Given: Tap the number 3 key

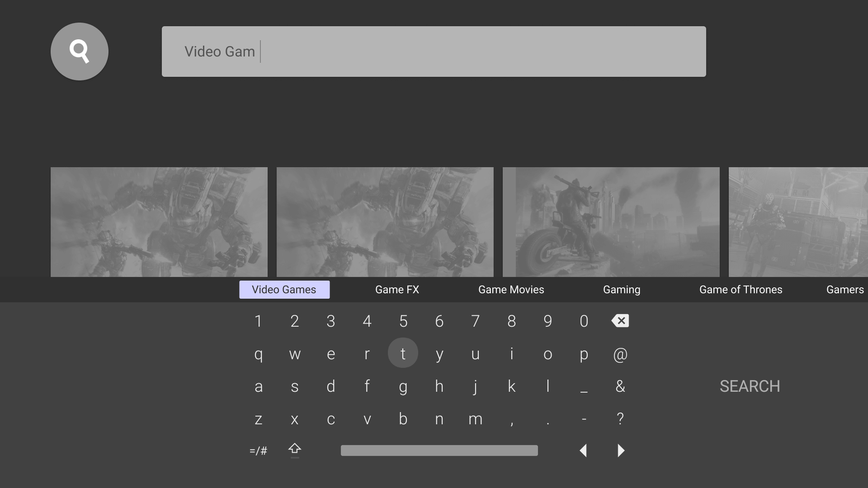Looking at the screenshot, I should 331,321.
